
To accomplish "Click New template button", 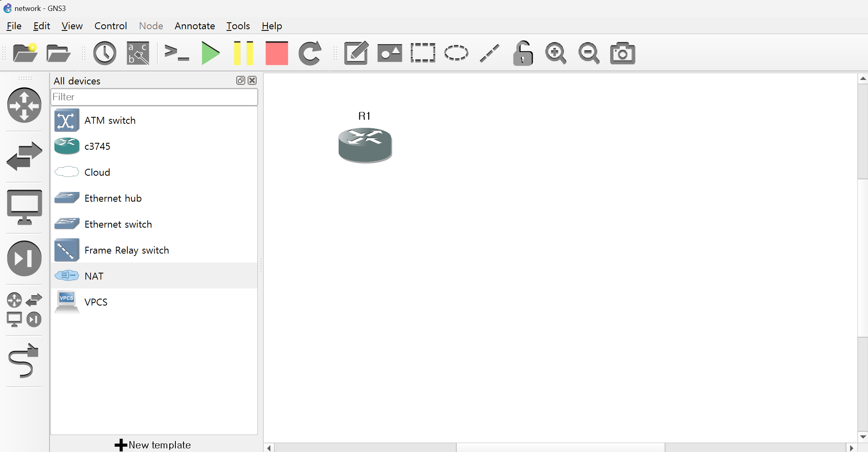I will (x=153, y=445).
